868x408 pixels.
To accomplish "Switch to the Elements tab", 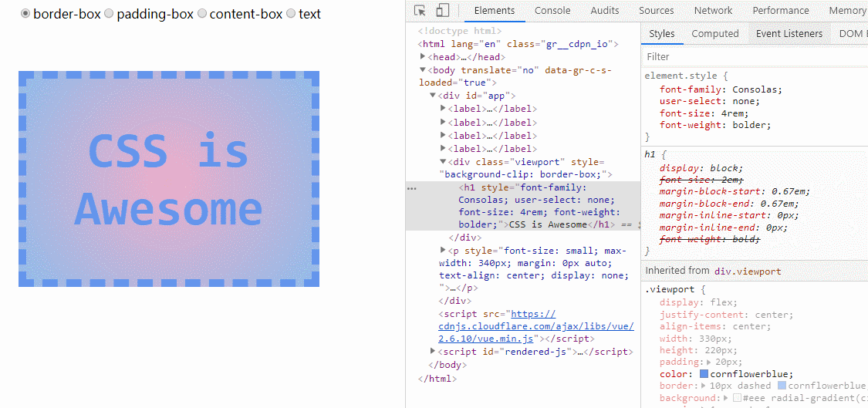I will coord(494,11).
